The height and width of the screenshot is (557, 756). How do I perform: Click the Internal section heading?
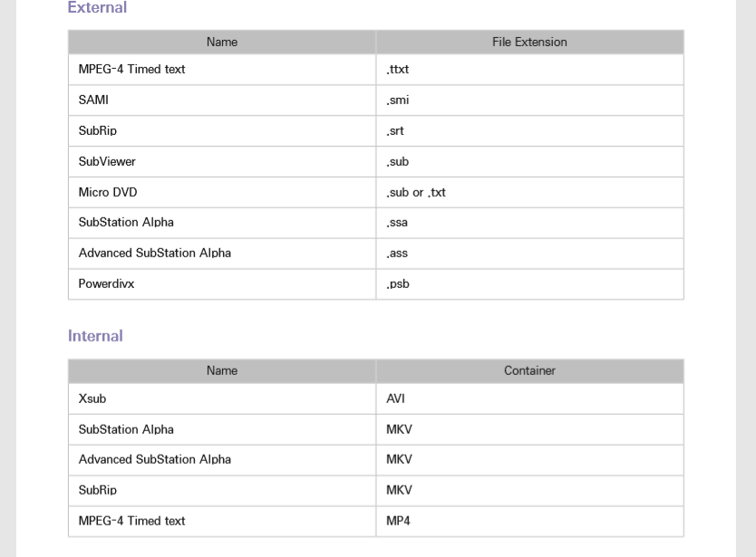(95, 336)
